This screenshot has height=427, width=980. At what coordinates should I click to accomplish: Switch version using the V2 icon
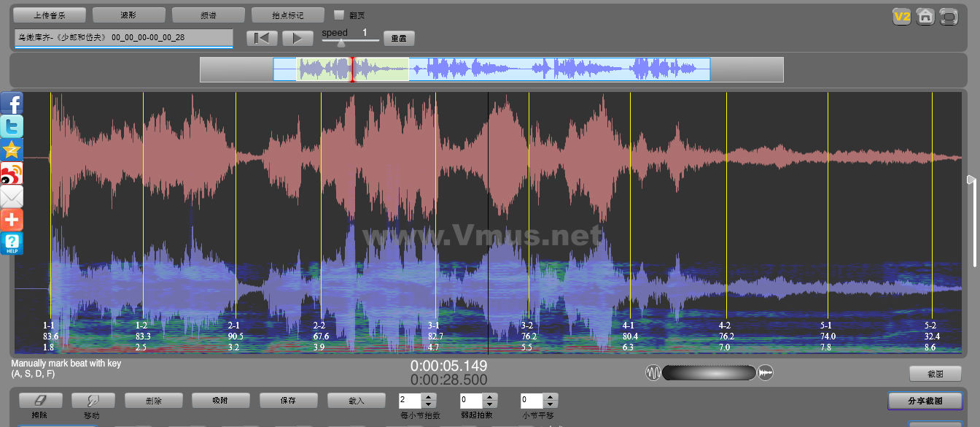point(902,16)
